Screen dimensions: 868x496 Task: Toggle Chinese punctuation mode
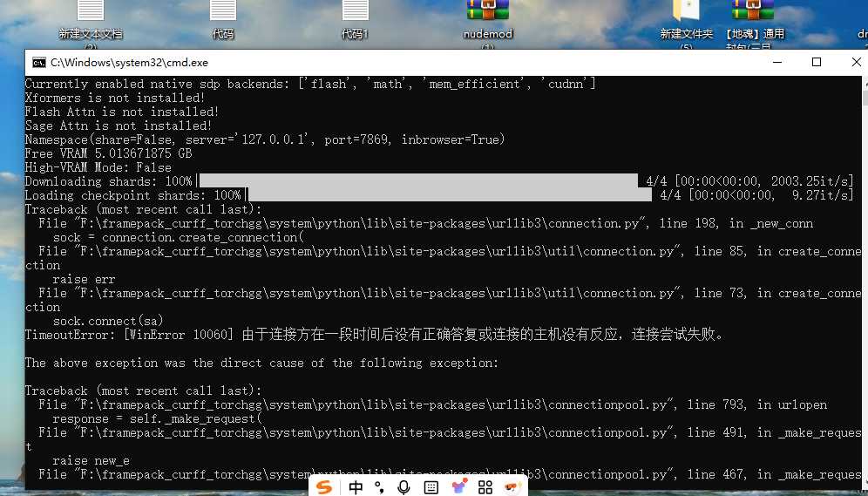[379, 486]
